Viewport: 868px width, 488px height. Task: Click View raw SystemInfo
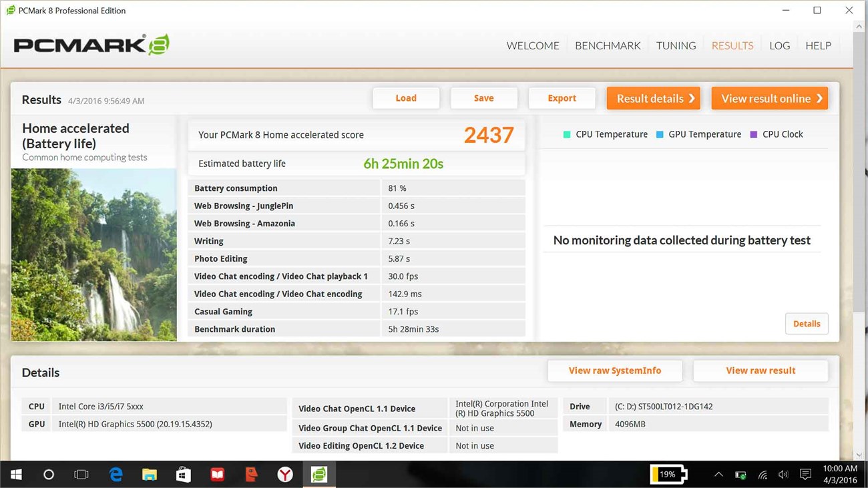614,370
